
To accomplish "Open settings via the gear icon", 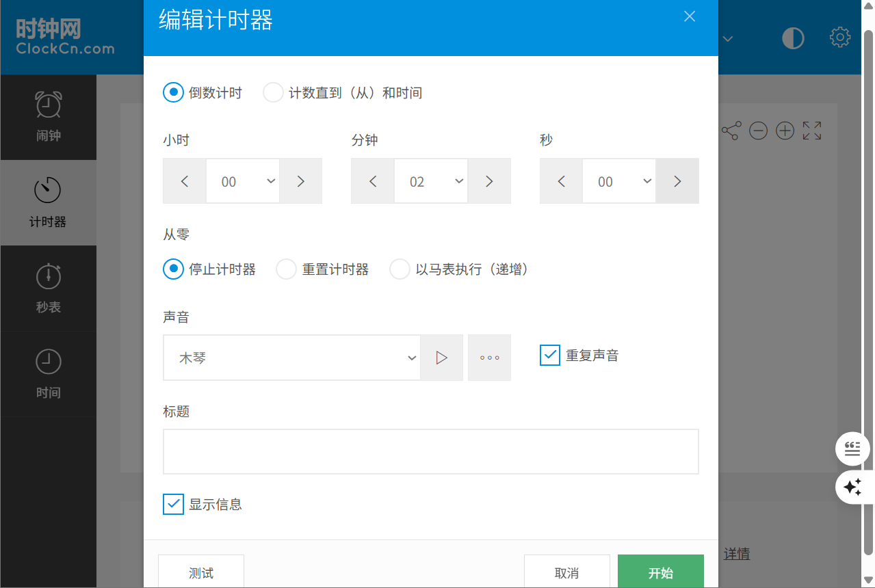I will [840, 38].
